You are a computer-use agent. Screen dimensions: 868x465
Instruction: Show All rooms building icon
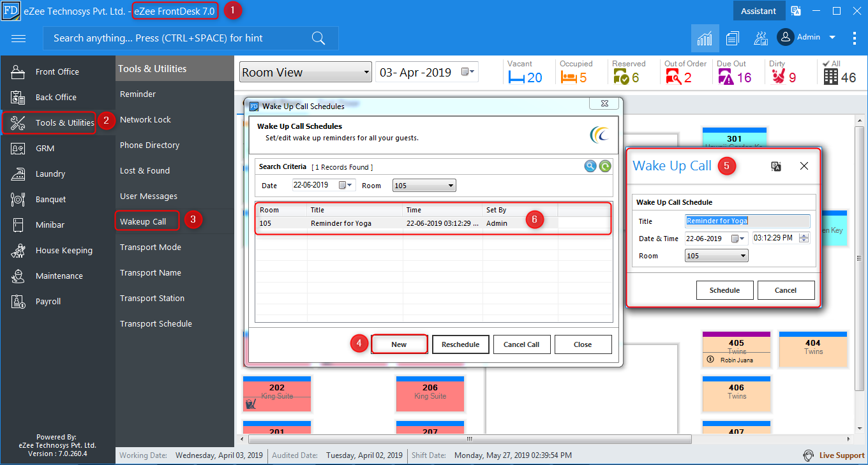click(x=830, y=77)
